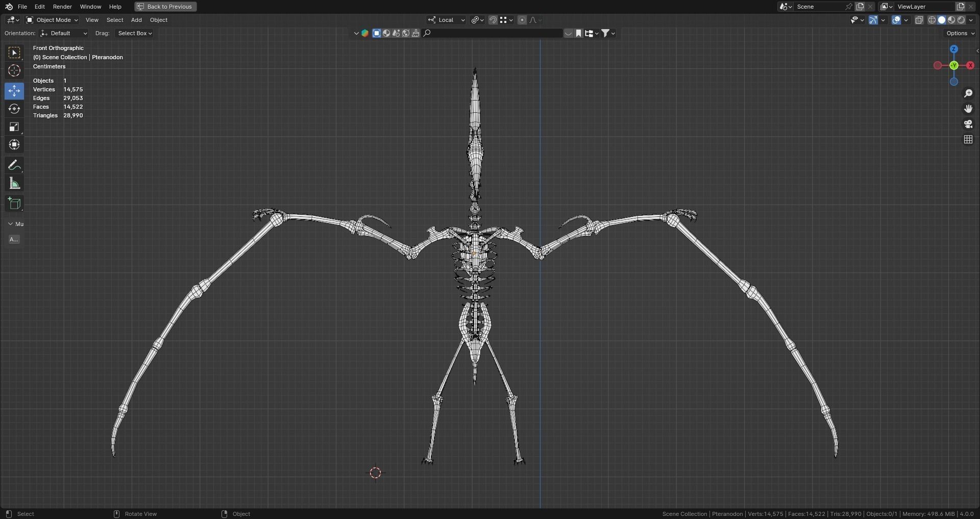Open the Object Mode dropdown
The width and height of the screenshot is (980, 519).
point(52,20)
